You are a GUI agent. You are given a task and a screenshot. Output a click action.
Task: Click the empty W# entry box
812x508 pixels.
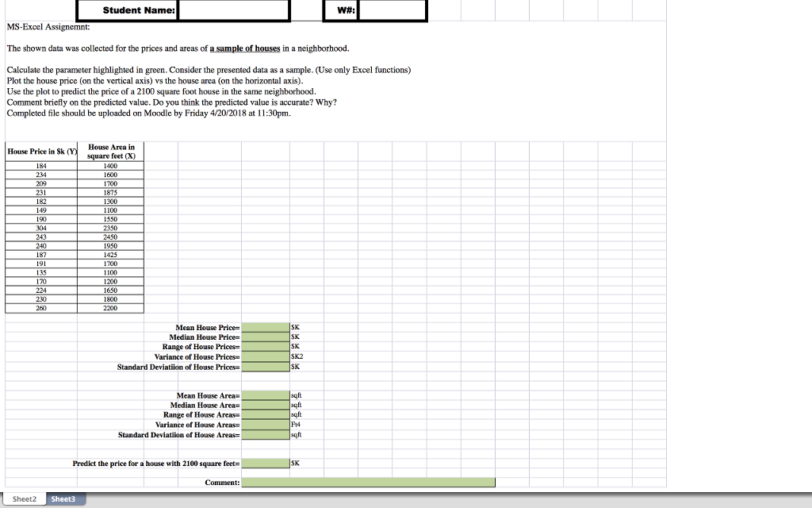click(x=392, y=10)
